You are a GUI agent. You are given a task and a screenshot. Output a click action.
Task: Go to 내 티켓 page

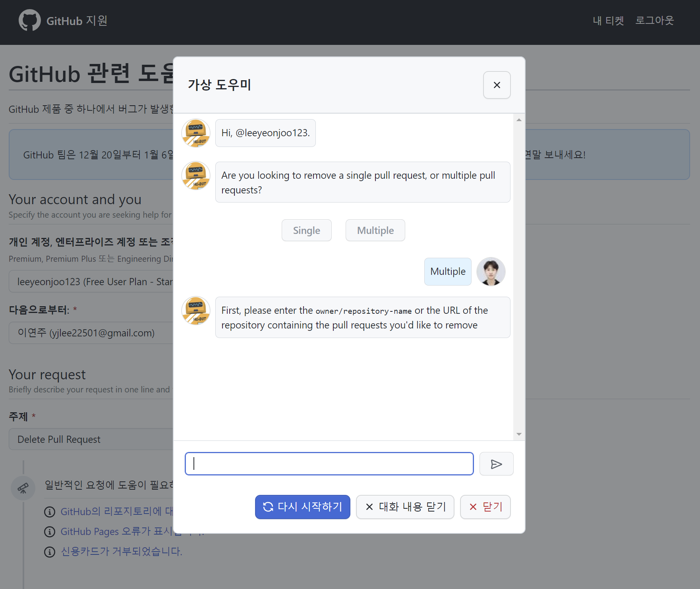tap(608, 21)
